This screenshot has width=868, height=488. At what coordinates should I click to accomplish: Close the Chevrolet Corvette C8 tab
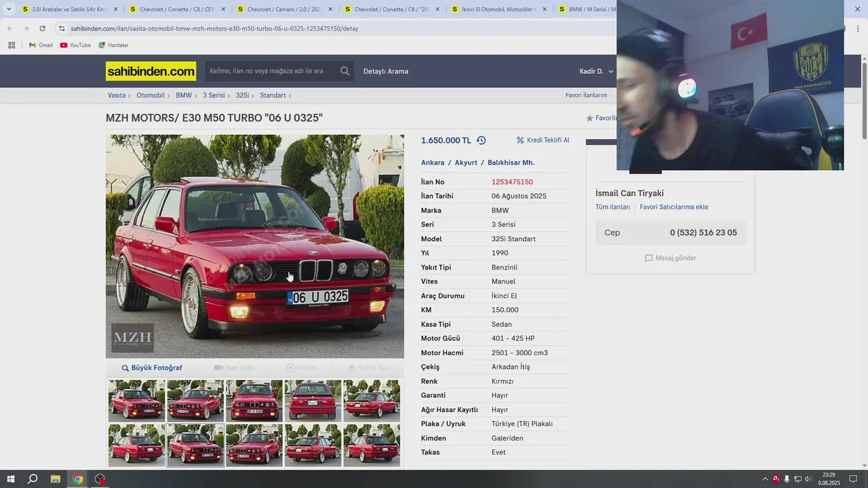click(223, 9)
